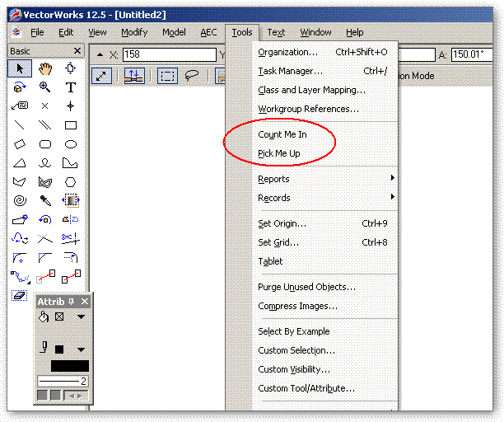This screenshot has width=504, height=422.
Task: Toggle the interactive scaling mode button
Action: (x=134, y=76)
